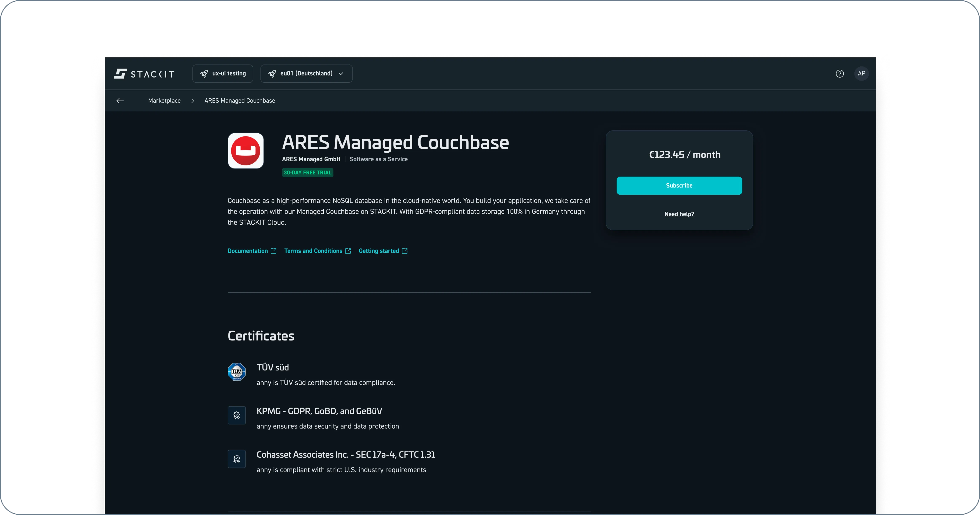The image size is (980, 515).
Task: Click external link icon beside Documentation
Action: [x=273, y=251]
